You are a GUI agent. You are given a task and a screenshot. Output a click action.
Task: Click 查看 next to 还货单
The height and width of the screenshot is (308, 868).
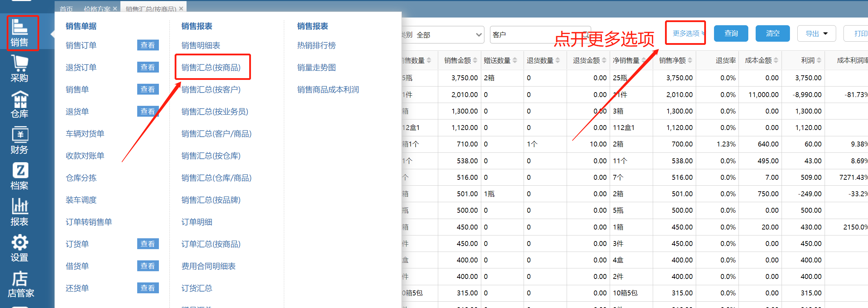tap(148, 288)
